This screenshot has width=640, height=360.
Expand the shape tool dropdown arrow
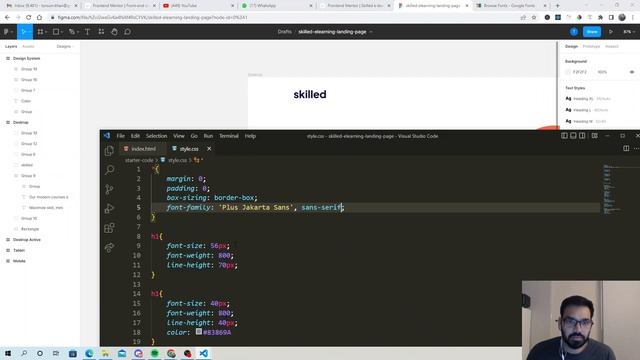pyautogui.click(x=62, y=32)
